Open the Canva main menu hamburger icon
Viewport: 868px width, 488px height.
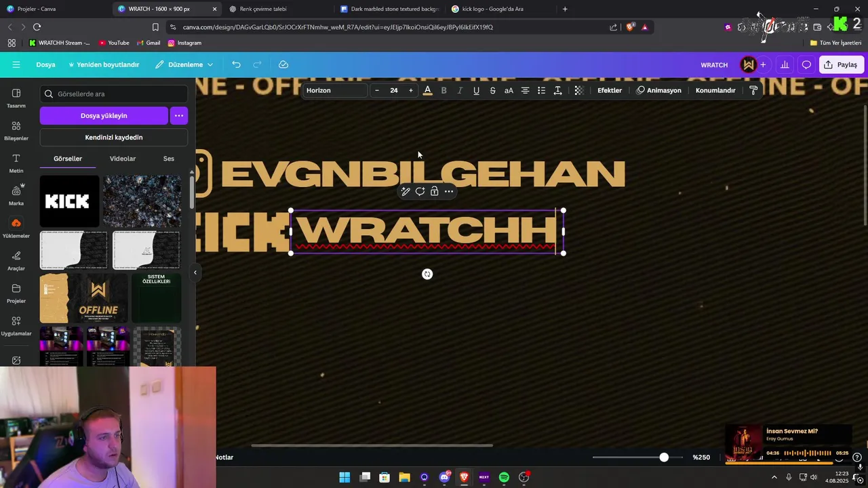point(16,64)
